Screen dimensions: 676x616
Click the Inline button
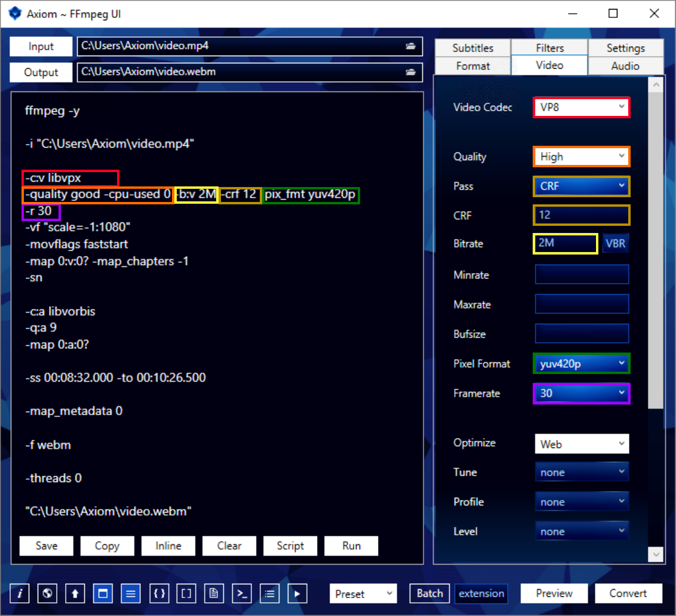[168, 545]
